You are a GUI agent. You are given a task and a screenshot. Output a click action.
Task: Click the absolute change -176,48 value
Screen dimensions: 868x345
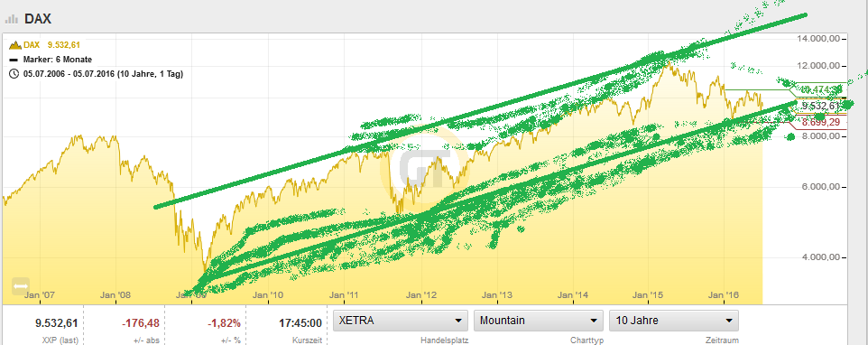click(x=141, y=322)
